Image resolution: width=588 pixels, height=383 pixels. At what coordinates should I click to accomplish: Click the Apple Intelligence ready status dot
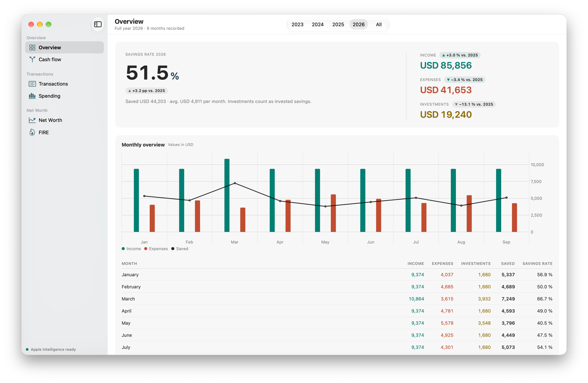(x=27, y=350)
